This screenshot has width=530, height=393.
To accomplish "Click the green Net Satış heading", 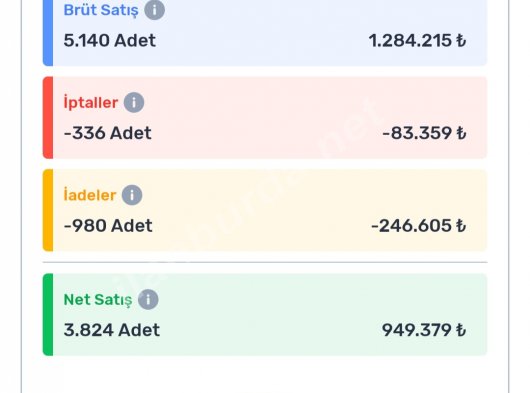I will (x=98, y=300).
